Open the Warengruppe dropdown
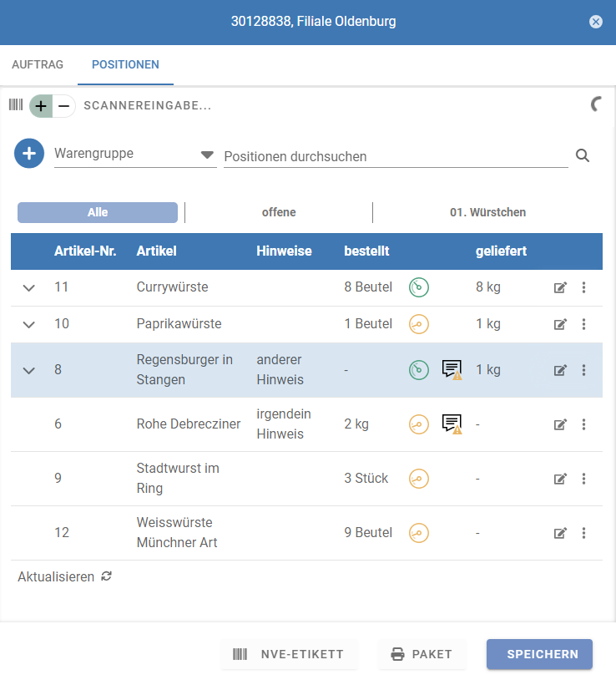Image resolution: width=616 pixels, height=685 pixels. coord(135,155)
